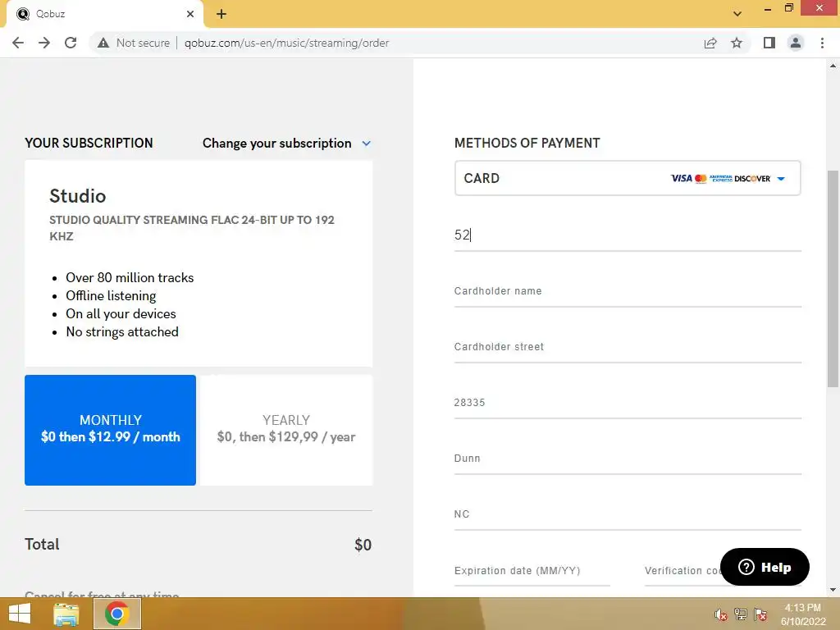
Task: Click the Visa logo in payment methods
Action: [x=682, y=178]
